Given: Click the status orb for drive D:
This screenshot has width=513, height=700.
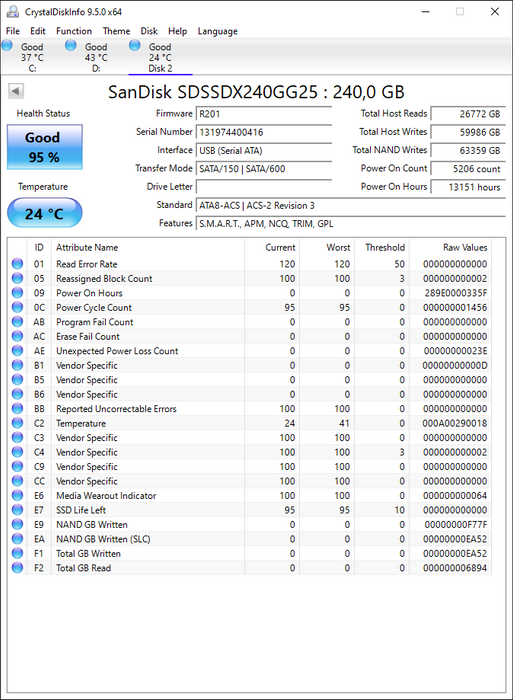Looking at the screenshot, I should (x=71, y=45).
